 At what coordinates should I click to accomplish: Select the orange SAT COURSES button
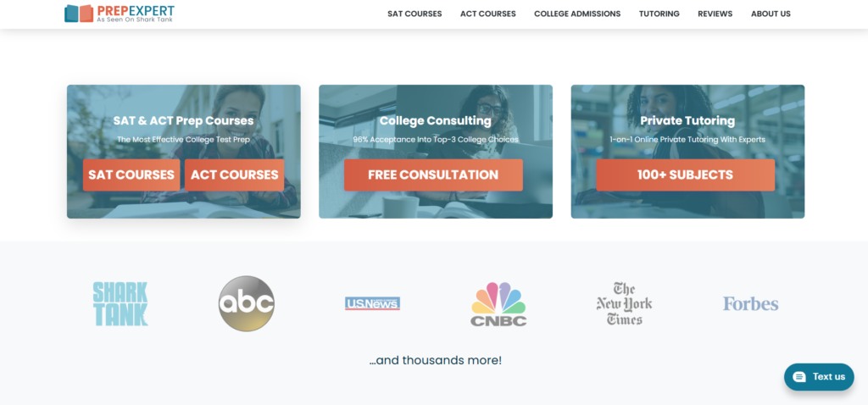pyautogui.click(x=131, y=175)
